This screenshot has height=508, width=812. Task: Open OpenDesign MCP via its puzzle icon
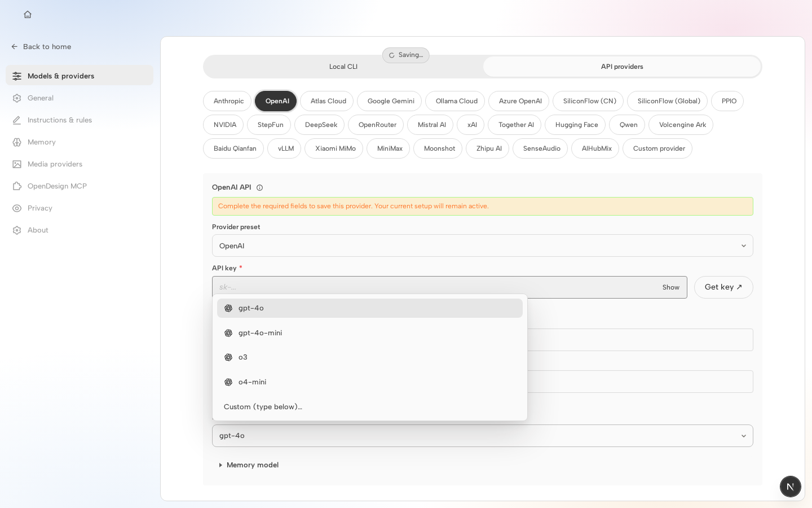pyautogui.click(x=17, y=186)
